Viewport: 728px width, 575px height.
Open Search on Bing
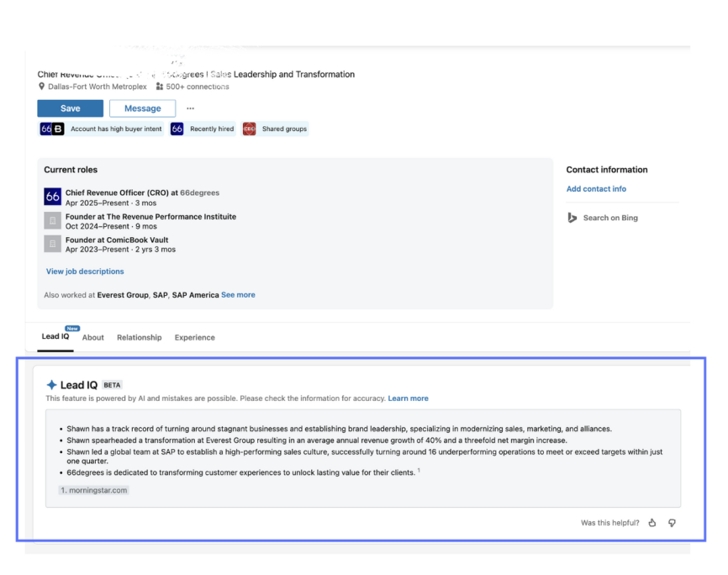[x=610, y=218]
